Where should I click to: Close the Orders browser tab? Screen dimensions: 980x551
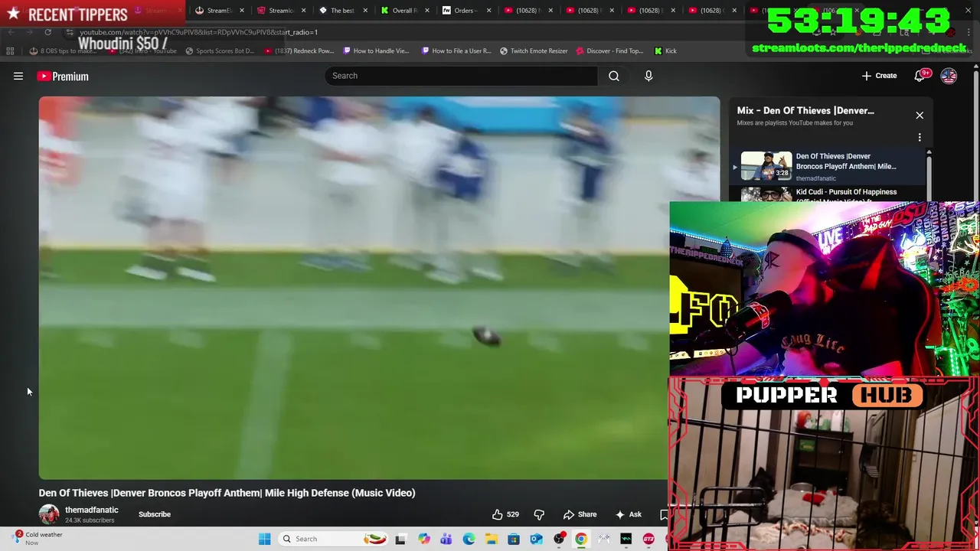pyautogui.click(x=488, y=11)
